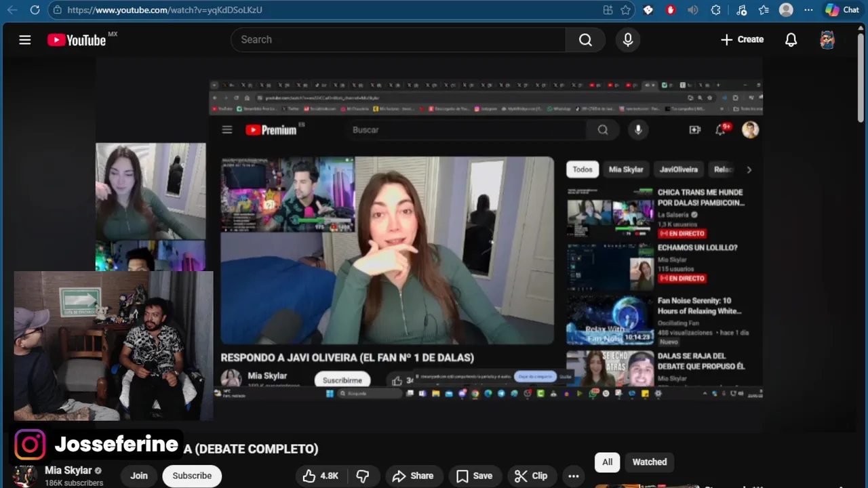Viewport: 868px width, 488px height.
Task: Click the address bar showing youtube.com URL
Action: point(325,10)
